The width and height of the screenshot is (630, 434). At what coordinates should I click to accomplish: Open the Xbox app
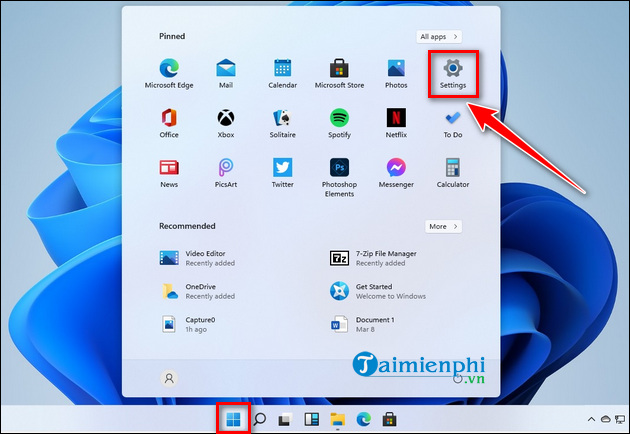[x=226, y=123]
